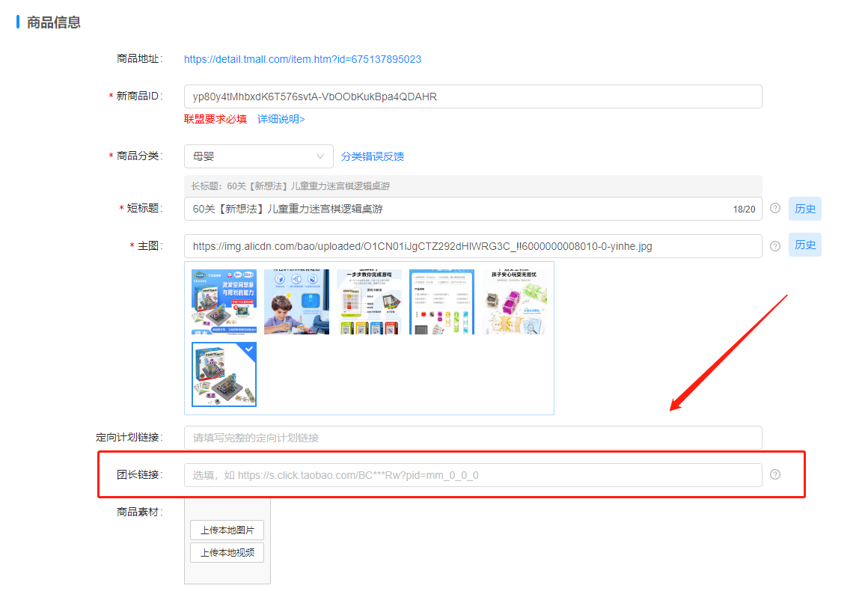Click the 上传本地图片 button

coord(227,530)
